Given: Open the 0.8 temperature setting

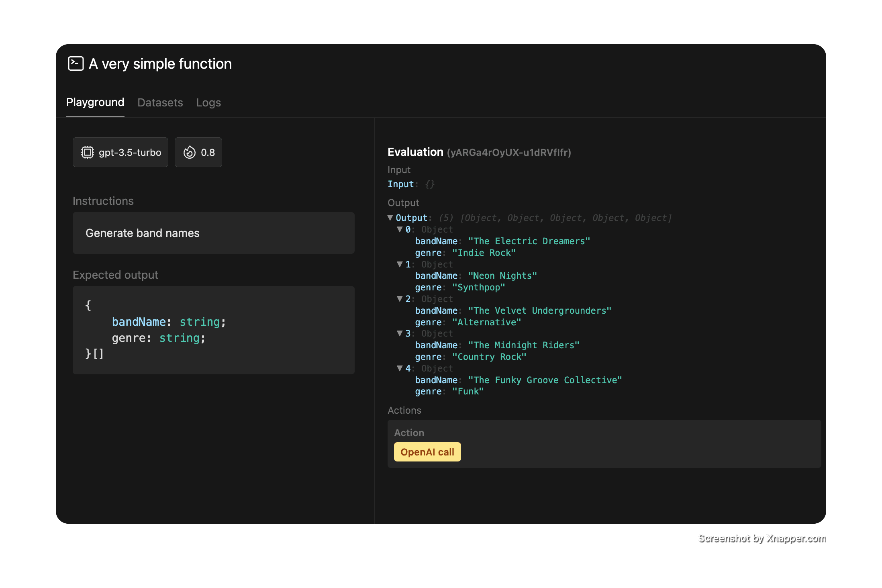Looking at the screenshot, I should tap(198, 152).
